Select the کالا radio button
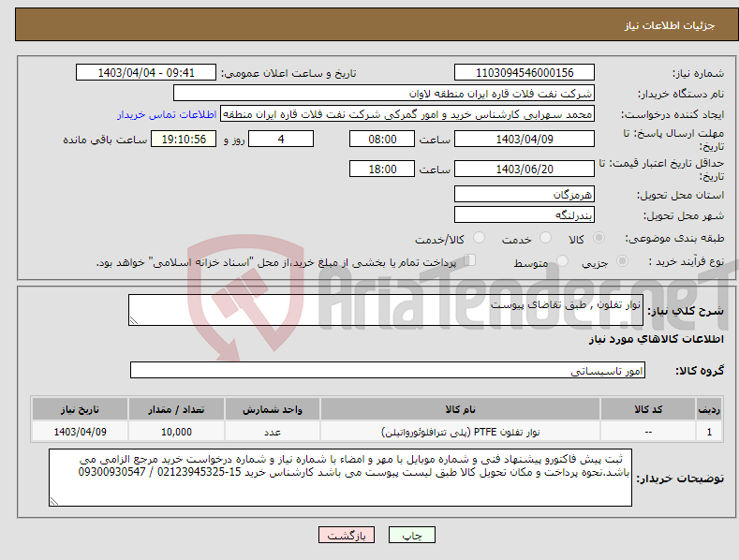This screenshot has width=739, height=560. pyautogui.click(x=599, y=238)
